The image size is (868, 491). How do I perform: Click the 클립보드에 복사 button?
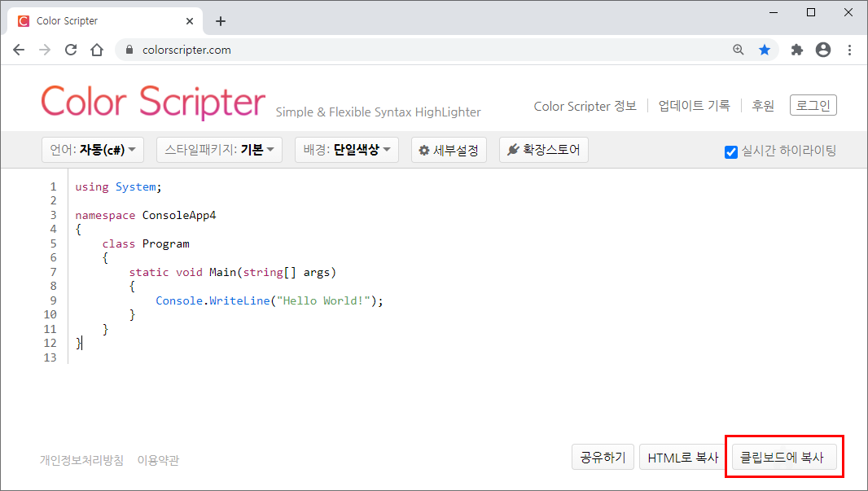pyautogui.click(x=784, y=458)
